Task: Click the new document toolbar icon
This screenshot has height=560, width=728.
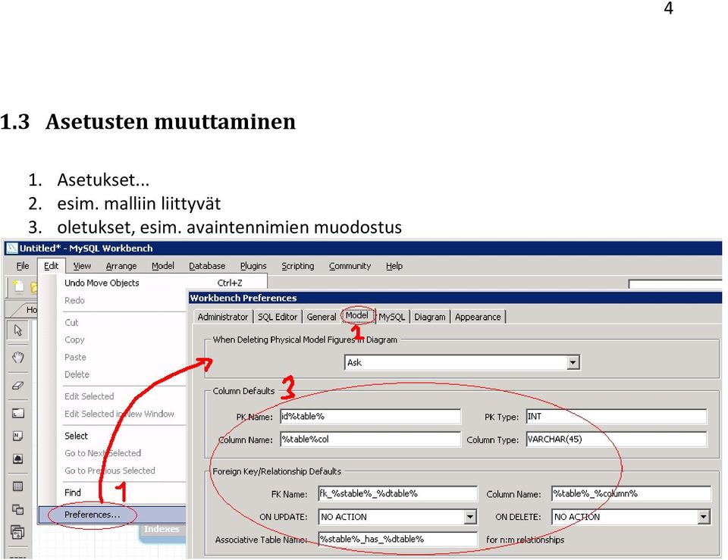Action: point(18,286)
